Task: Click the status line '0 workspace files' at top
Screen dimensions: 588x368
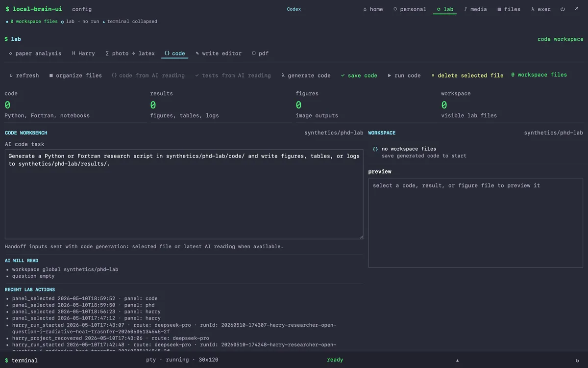Action: click(x=31, y=22)
